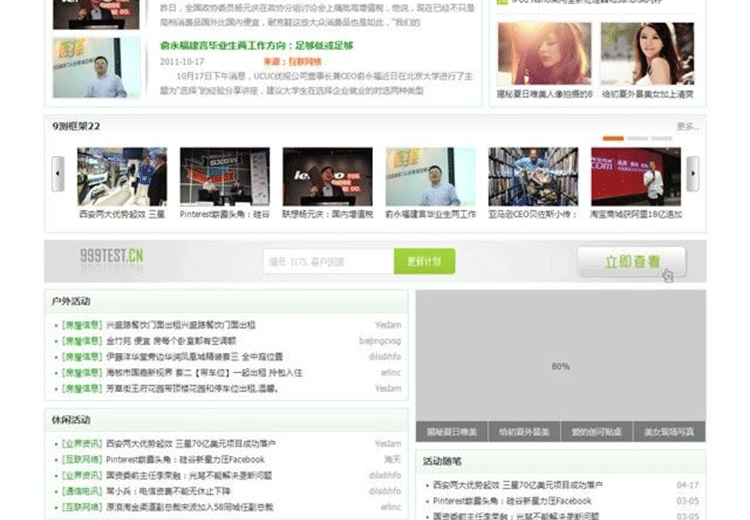Click the 亚马逊CEO贝佐斯小传 caption
This screenshot has height=520, width=750.
pos(533,214)
